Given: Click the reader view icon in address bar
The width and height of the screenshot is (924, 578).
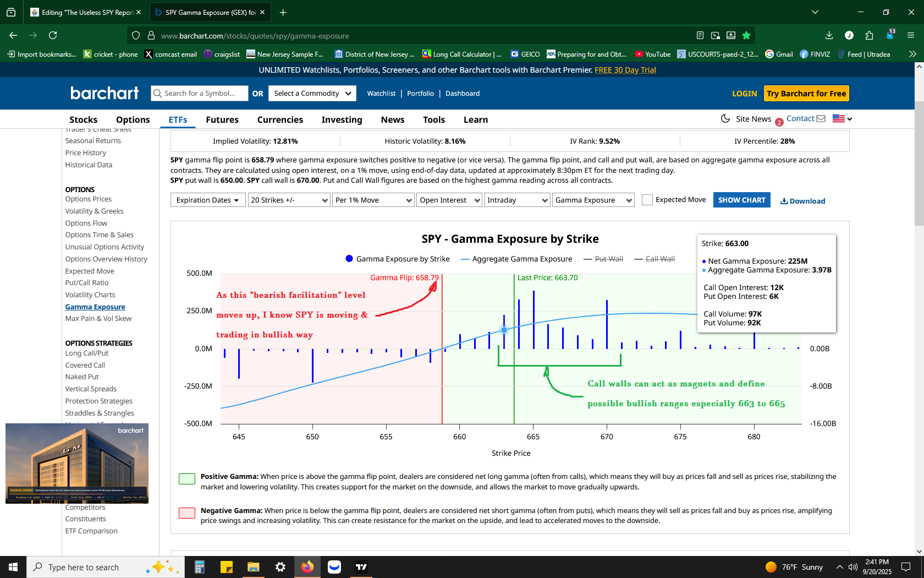Looking at the screenshot, I should pyautogui.click(x=700, y=35).
